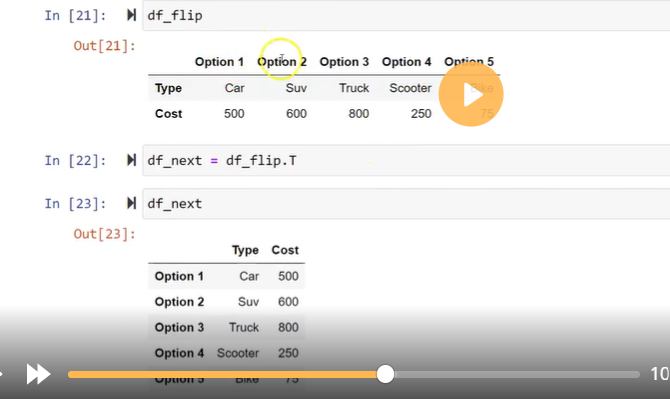Click the df_next = df_flip.T code cell

[x=406, y=161]
